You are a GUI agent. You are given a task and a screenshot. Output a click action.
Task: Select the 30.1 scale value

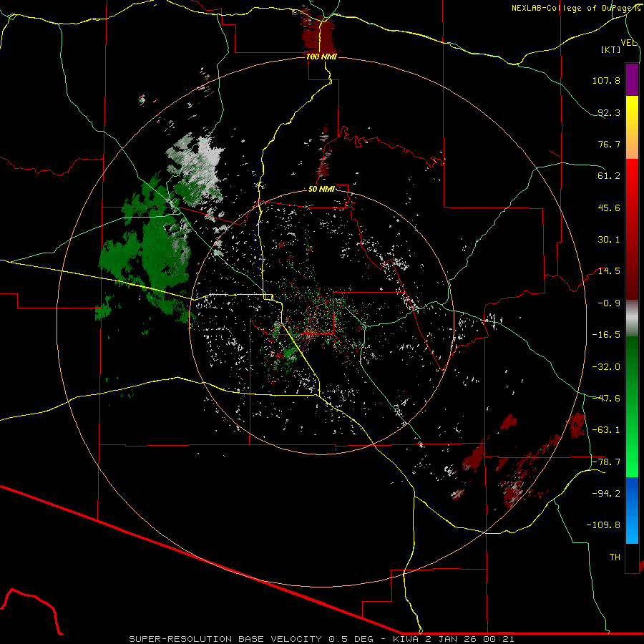tap(609, 240)
